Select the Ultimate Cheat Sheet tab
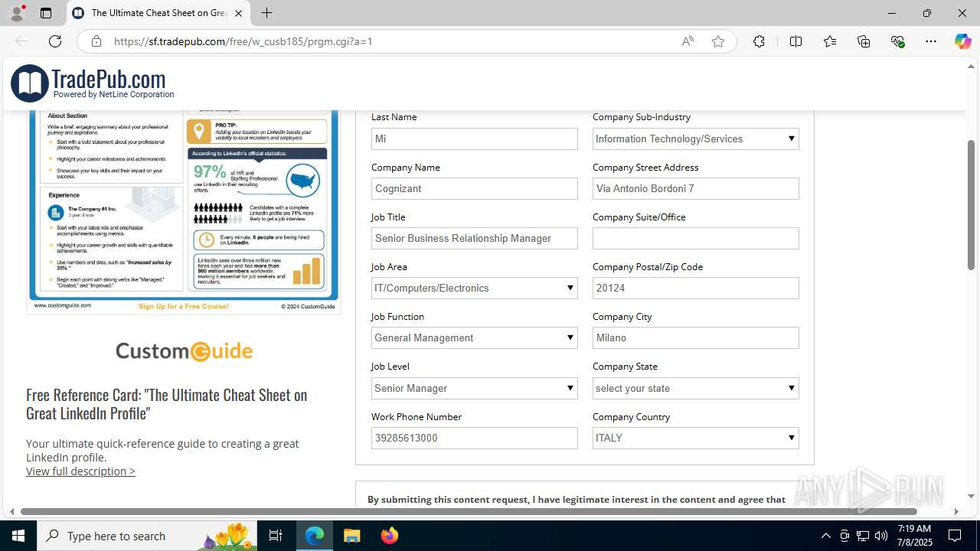The image size is (980, 551). coord(158,13)
